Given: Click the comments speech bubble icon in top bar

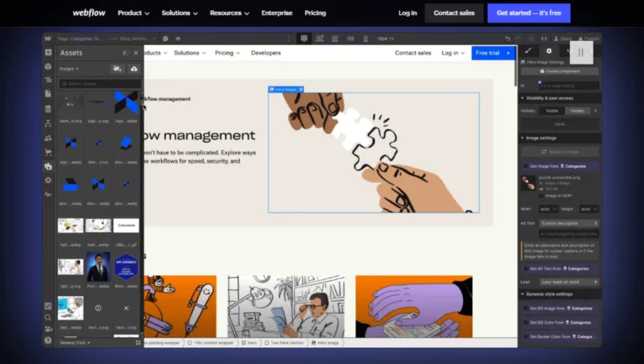Looking at the screenshot, I should (x=165, y=39).
